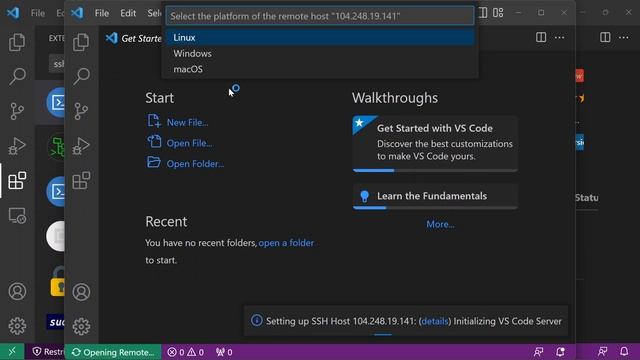Screen dimensions: 640x360
Task: Open Search in the background window
Action: pos(17,76)
